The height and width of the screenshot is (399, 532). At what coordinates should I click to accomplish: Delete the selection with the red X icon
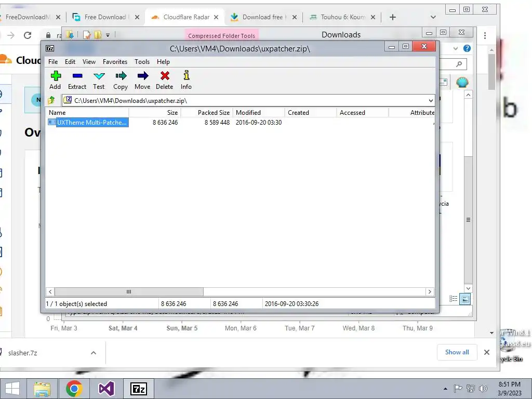click(x=165, y=80)
